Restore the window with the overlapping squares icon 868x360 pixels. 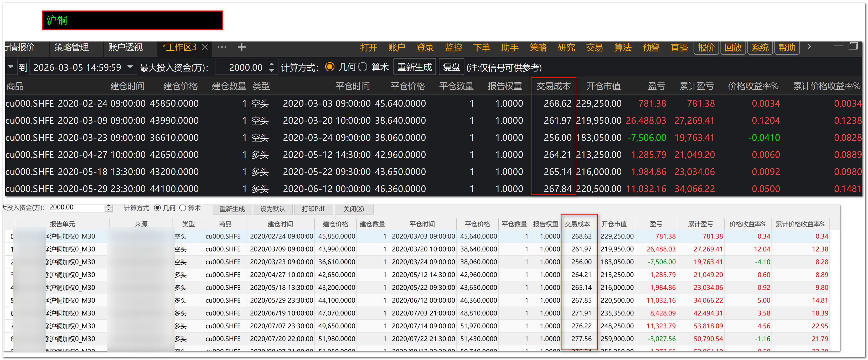coord(853,46)
